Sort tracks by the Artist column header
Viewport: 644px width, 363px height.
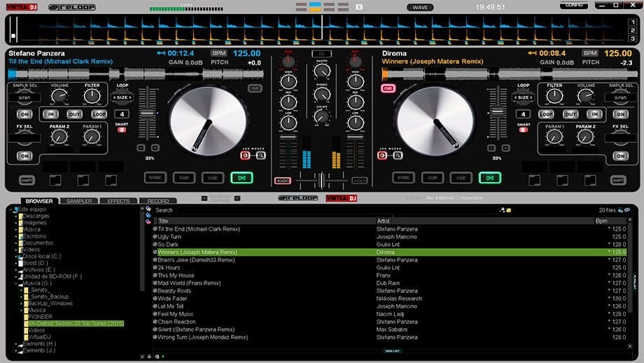(x=484, y=221)
